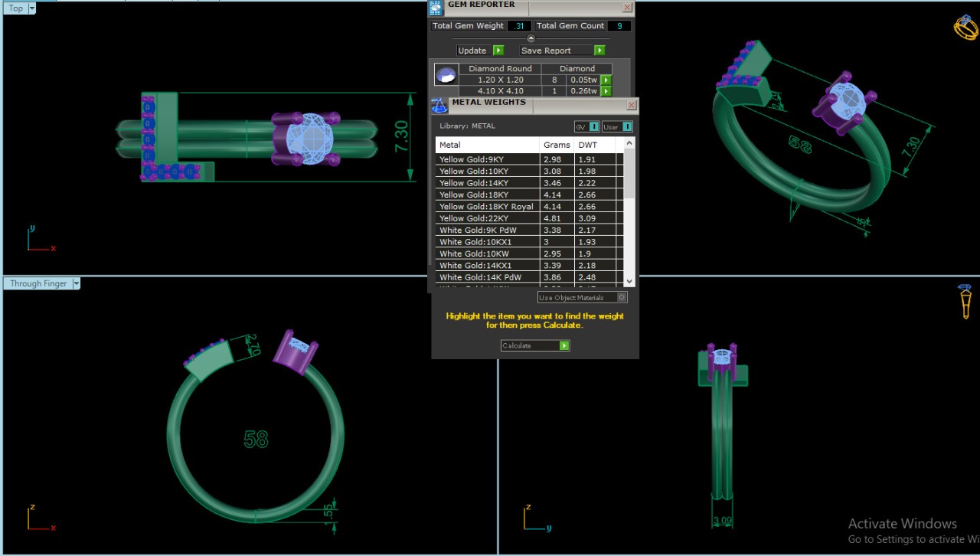
Task: Click the green arrow beside Save Report
Action: pos(599,51)
